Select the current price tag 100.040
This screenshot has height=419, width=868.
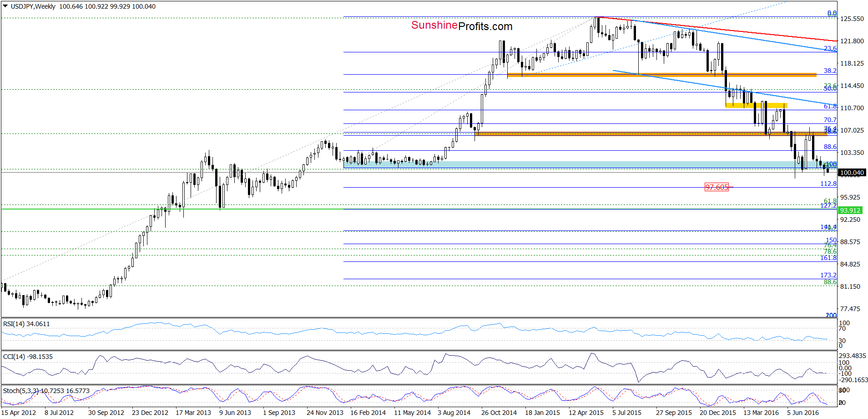point(852,173)
